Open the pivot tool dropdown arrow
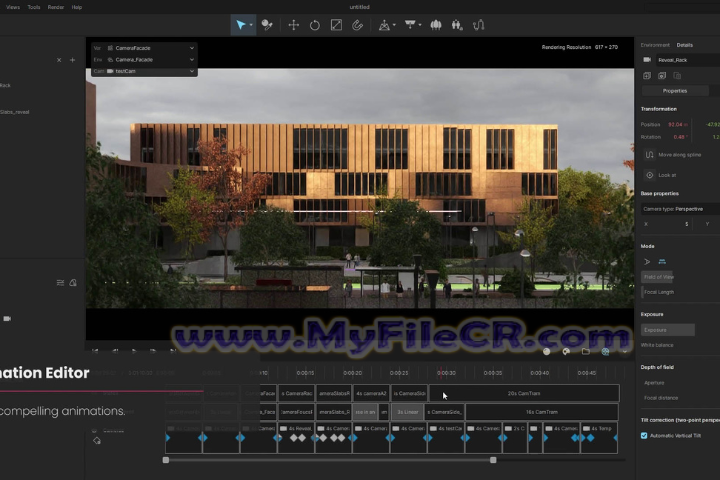The width and height of the screenshot is (720, 480). point(394,25)
